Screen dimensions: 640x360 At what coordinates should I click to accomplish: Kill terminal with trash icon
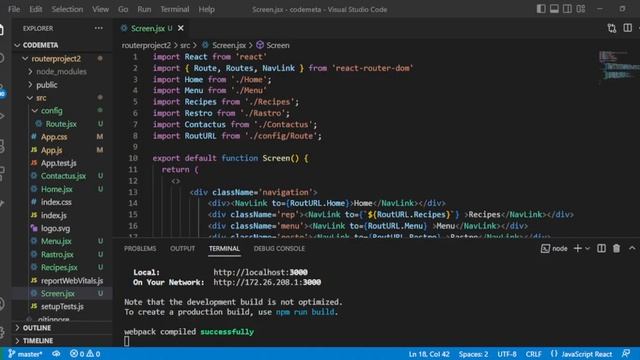click(x=616, y=248)
